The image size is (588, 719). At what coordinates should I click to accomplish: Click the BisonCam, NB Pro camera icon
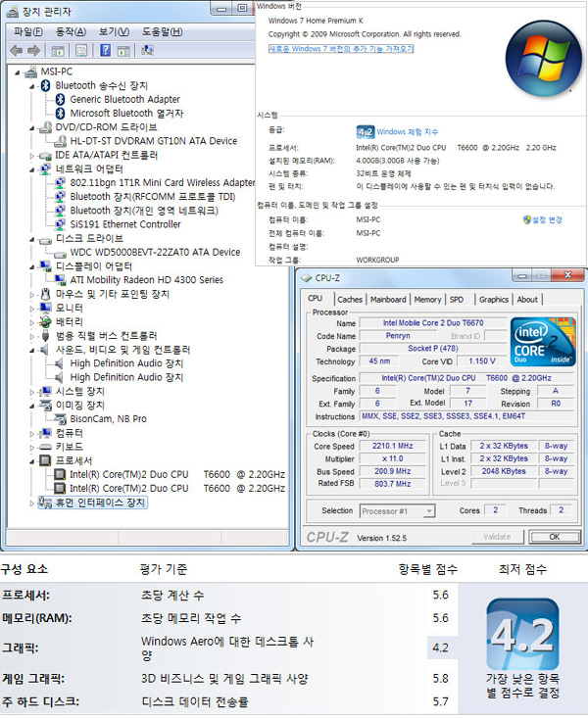pyautogui.click(x=60, y=419)
